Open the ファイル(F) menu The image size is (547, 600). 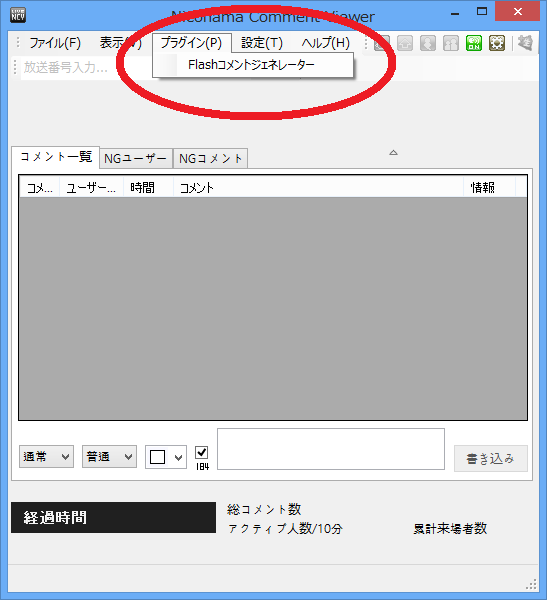pyautogui.click(x=55, y=43)
